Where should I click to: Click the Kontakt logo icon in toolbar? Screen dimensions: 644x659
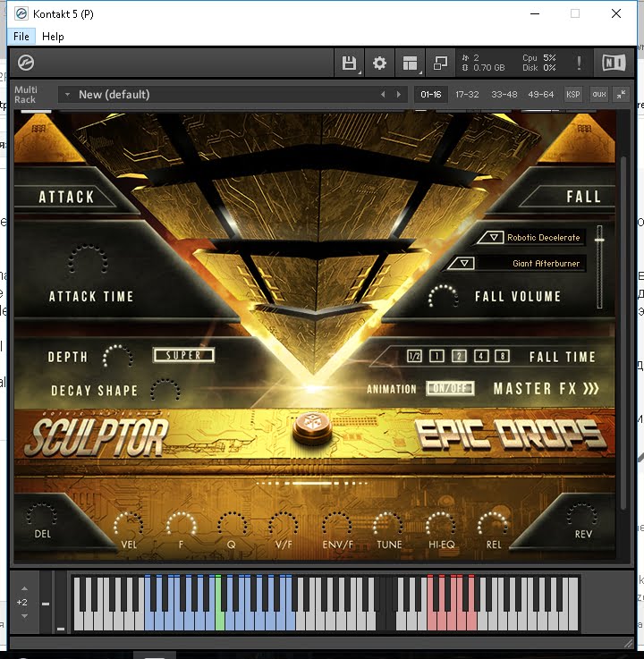point(26,63)
